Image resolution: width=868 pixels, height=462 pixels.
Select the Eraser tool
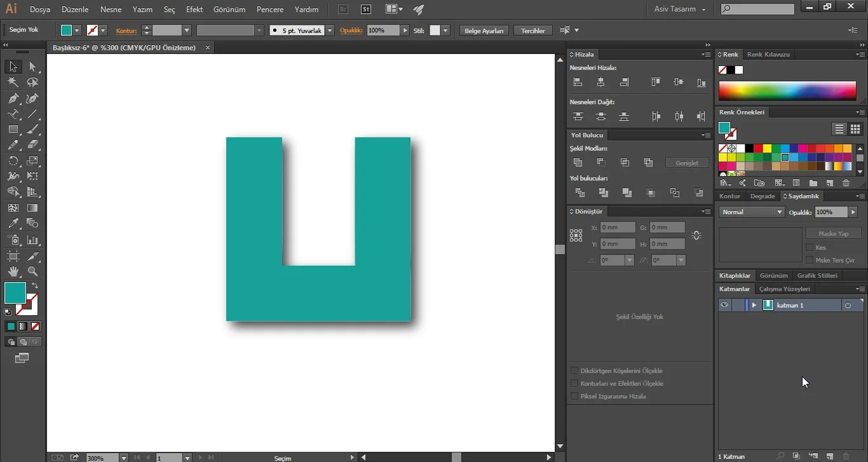point(32,145)
